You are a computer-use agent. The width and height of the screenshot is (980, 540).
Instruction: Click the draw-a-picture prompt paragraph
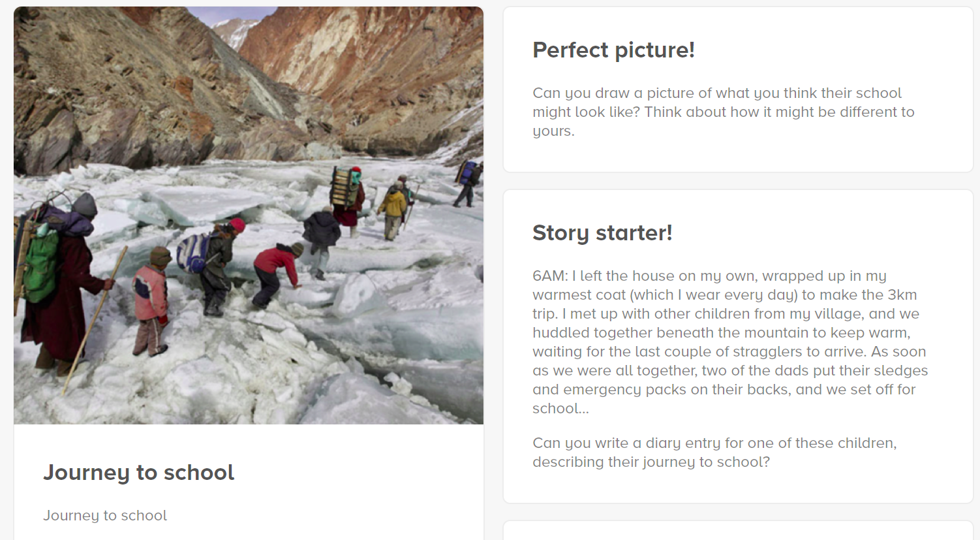coord(723,112)
